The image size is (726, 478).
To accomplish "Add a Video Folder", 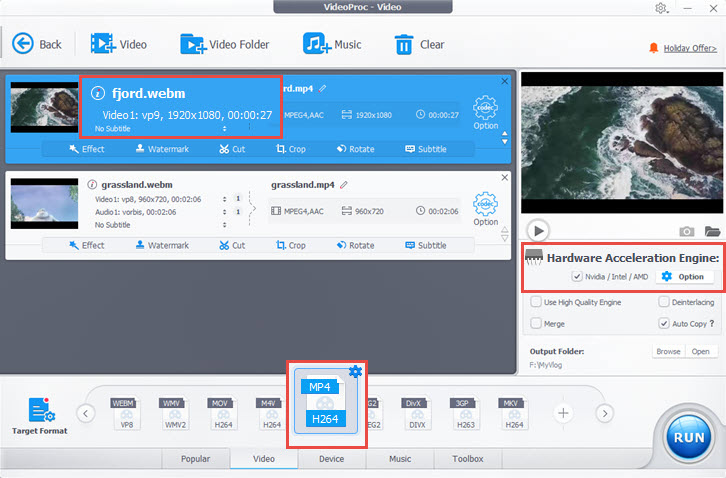I will point(225,44).
